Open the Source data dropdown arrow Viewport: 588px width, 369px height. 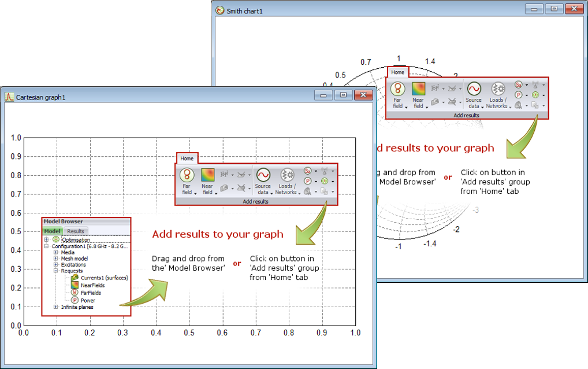[x=271, y=193]
